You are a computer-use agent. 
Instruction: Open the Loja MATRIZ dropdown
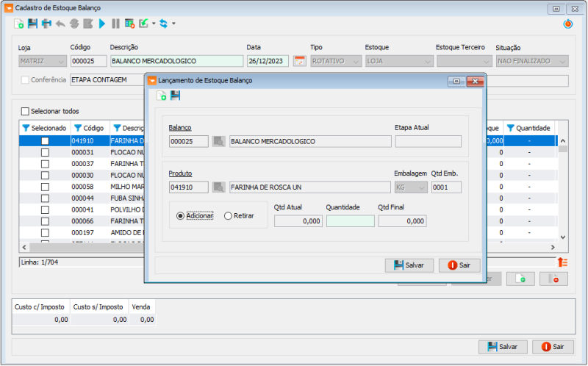click(43, 61)
